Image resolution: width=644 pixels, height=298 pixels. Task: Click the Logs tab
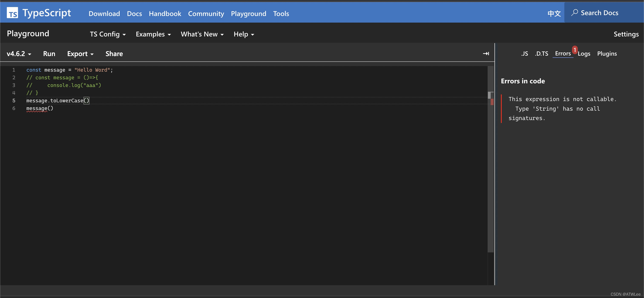click(x=584, y=54)
